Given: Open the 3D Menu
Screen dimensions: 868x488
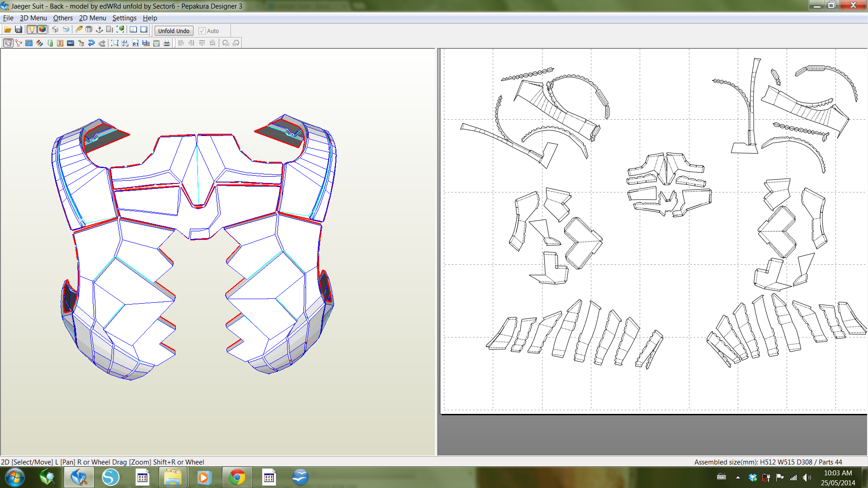Looking at the screenshot, I should coord(33,18).
